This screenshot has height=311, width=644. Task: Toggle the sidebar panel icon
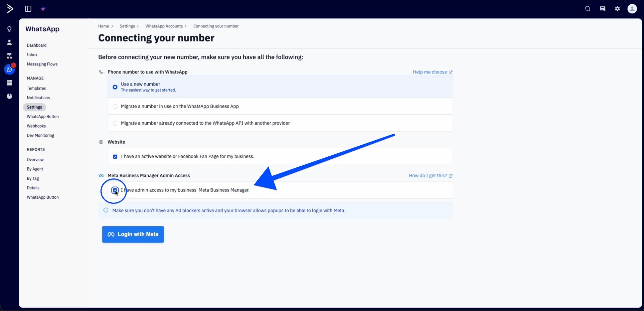[28, 9]
